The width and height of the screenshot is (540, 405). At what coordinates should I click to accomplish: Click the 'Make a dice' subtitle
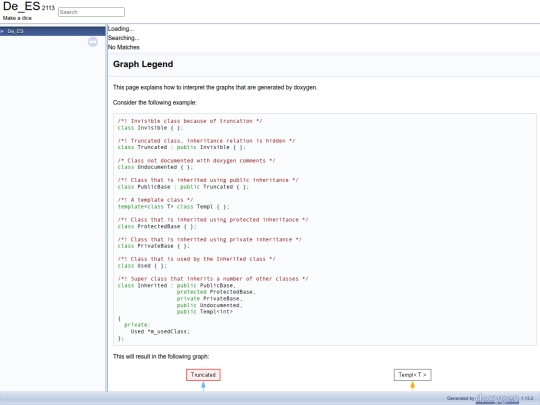tap(17, 18)
